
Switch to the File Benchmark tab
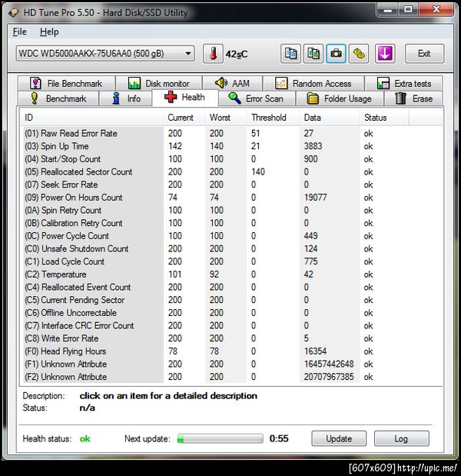pyautogui.click(x=66, y=83)
